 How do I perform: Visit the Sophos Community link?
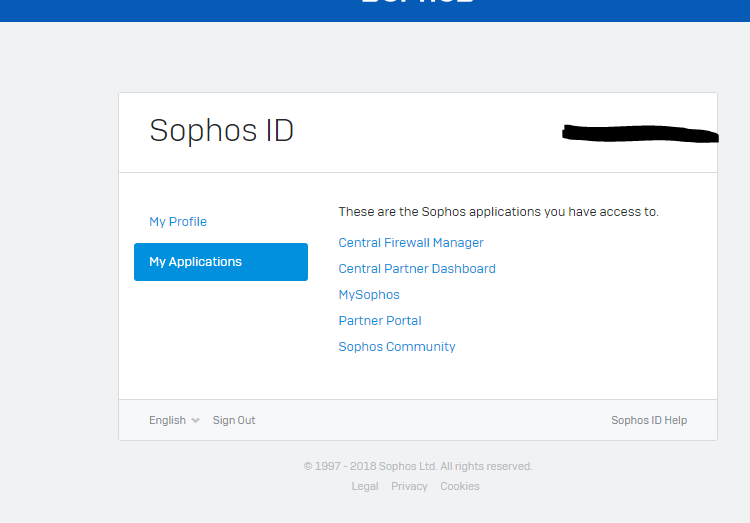point(397,346)
